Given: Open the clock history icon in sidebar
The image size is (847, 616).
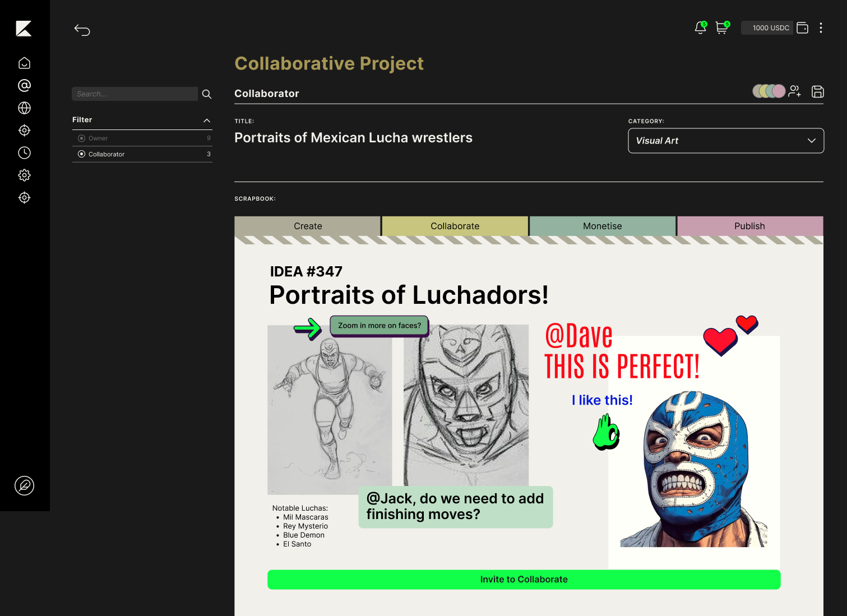Looking at the screenshot, I should [x=24, y=152].
